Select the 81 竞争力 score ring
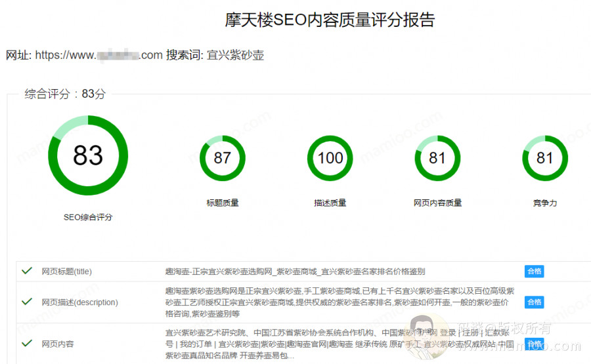Screen dimensions: 591x364 point(544,158)
